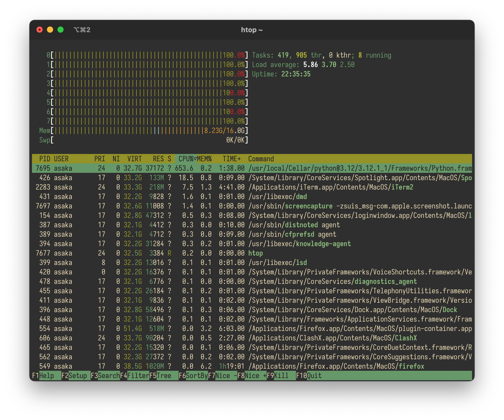Click the MEM% column header

coord(204,159)
